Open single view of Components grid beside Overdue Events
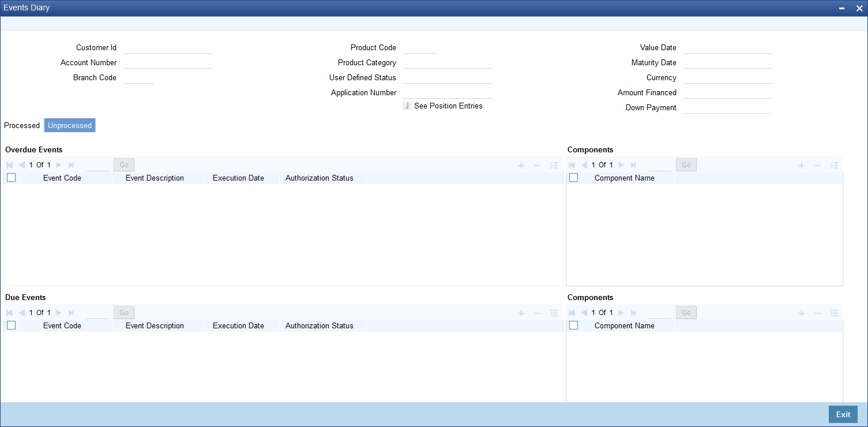The image size is (868, 427). [x=834, y=166]
